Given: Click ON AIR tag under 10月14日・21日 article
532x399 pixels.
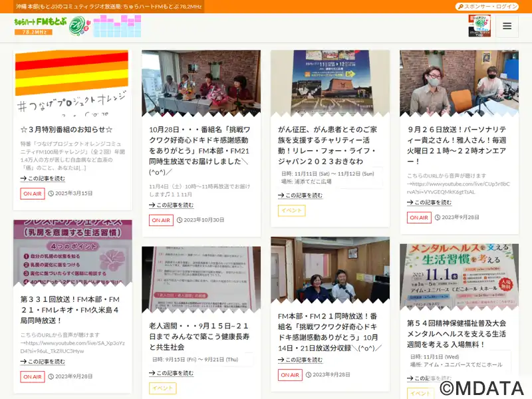Looking at the screenshot, I should click(x=290, y=375).
